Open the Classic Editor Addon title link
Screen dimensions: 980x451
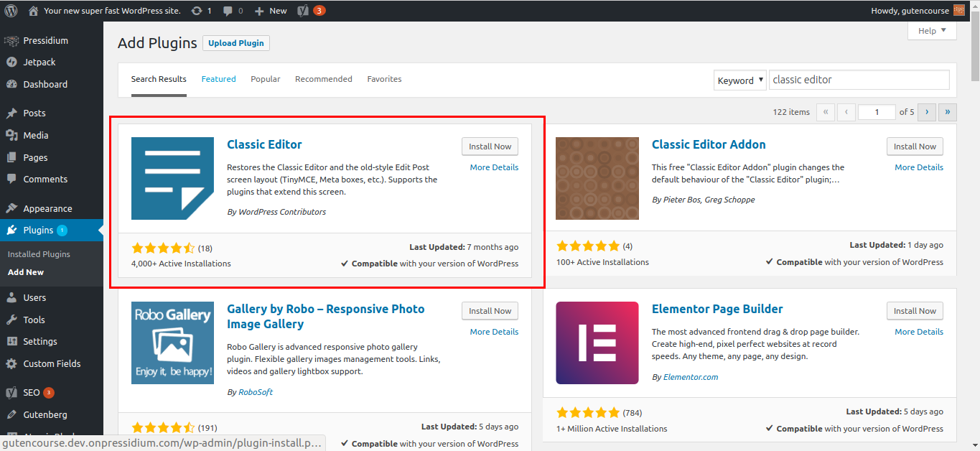click(x=709, y=144)
